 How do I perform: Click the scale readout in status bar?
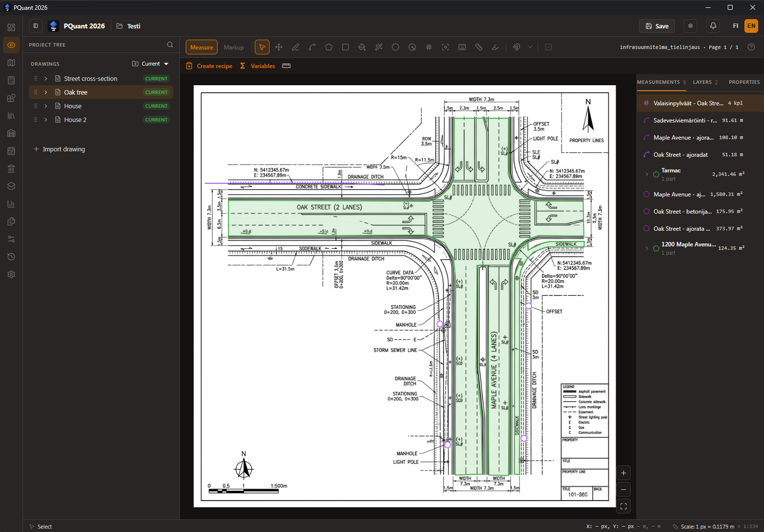click(715, 527)
